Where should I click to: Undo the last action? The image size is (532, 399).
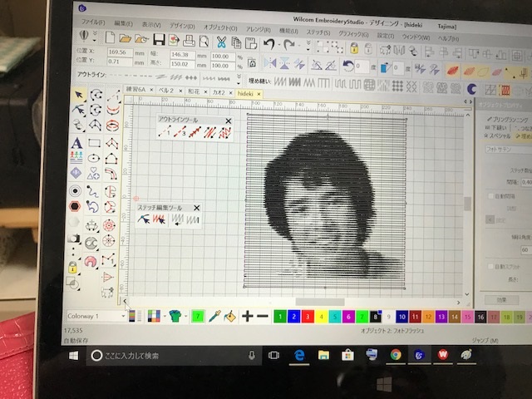click(x=269, y=44)
